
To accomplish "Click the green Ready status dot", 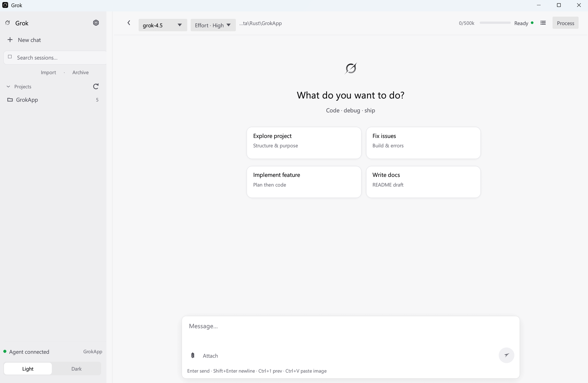I will pyautogui.click(x=532, y=23).
